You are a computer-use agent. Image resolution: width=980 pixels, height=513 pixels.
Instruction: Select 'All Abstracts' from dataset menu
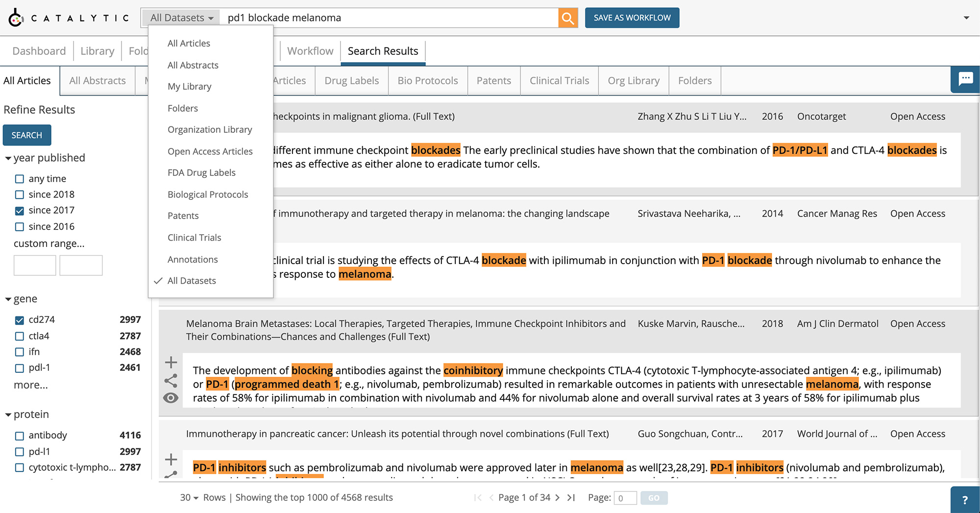pos(193,65)
